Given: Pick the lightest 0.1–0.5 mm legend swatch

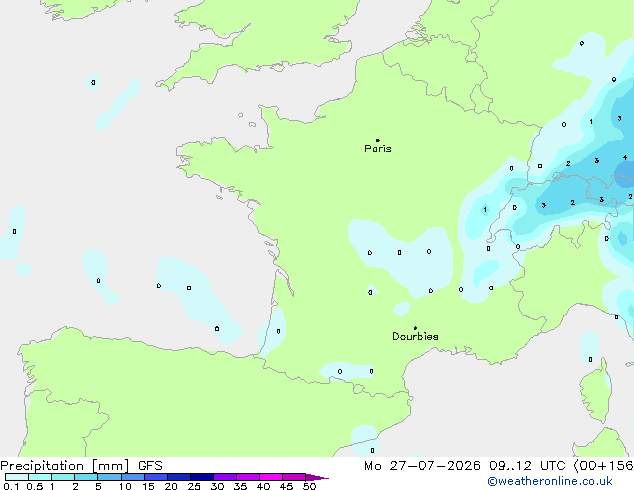Looking at the screenshot, I should point(17,477).
